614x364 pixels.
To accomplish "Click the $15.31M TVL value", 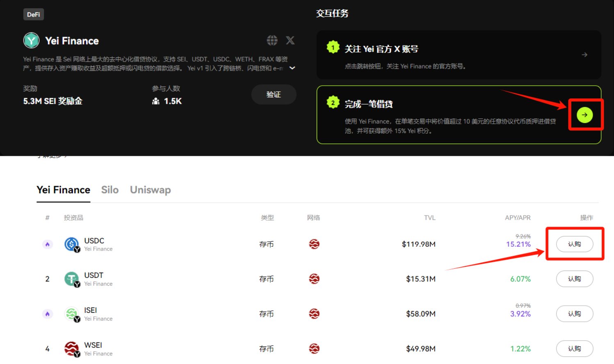I will [x=420, y=279].
